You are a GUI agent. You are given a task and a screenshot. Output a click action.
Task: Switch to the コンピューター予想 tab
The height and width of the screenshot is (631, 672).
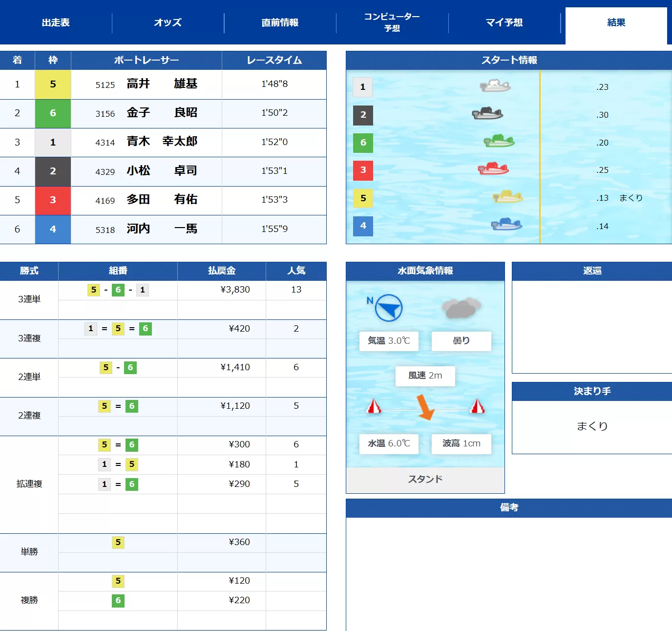[x=391, y=22]
